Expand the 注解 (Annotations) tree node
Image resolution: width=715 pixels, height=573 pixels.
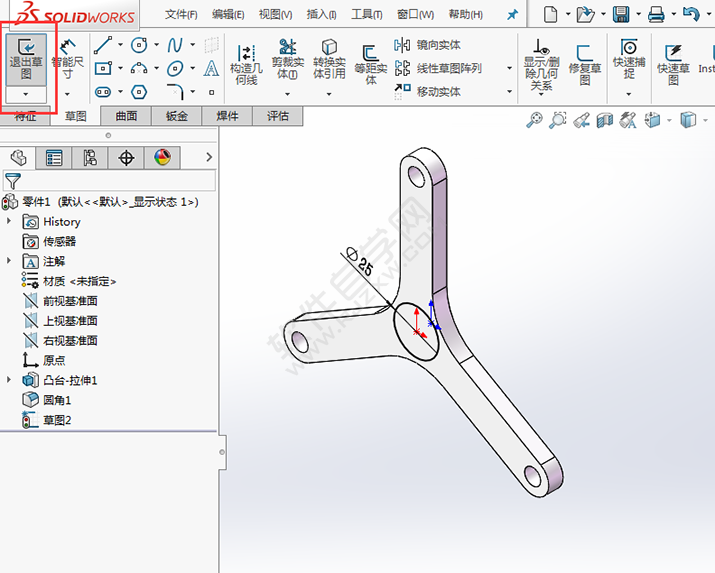9,260
